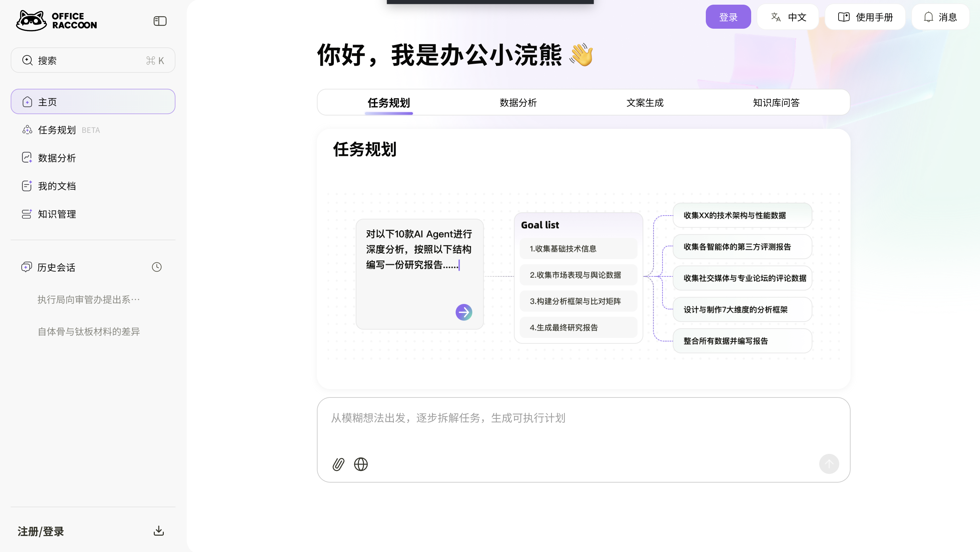Switch interface language via 中文 control
Image resolution: width=980 pixels, height=552 pixels.
tap(788, 17)
